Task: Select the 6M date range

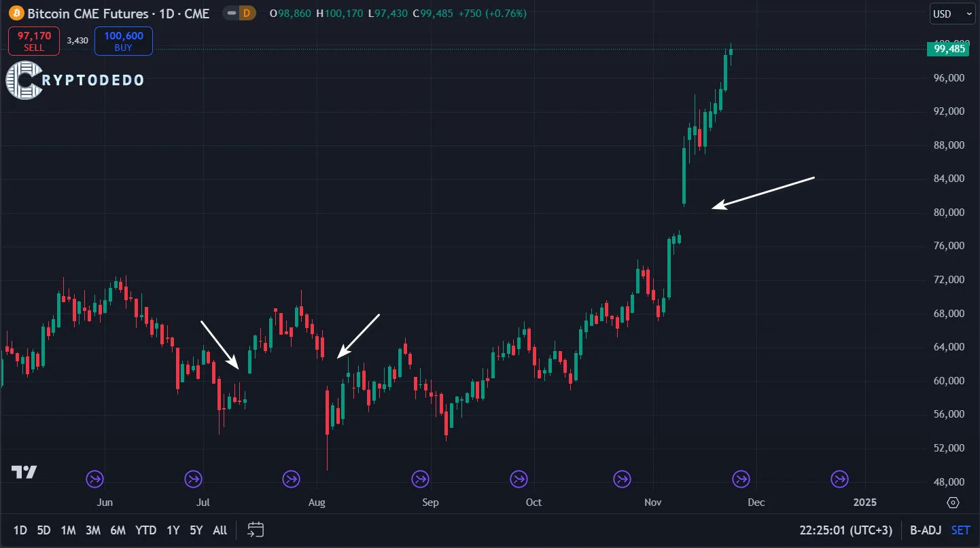Action: point(118,530)
